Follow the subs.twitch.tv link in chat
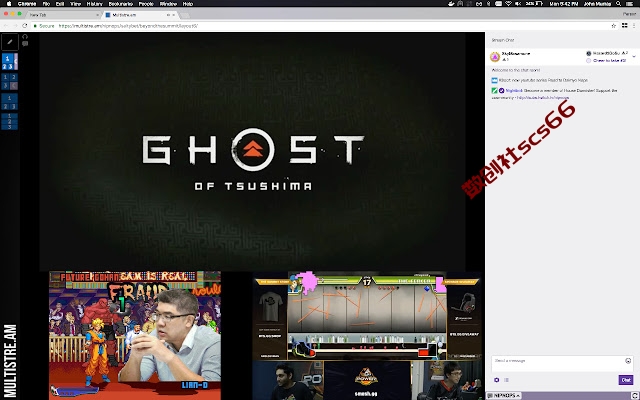 (542, 98)
